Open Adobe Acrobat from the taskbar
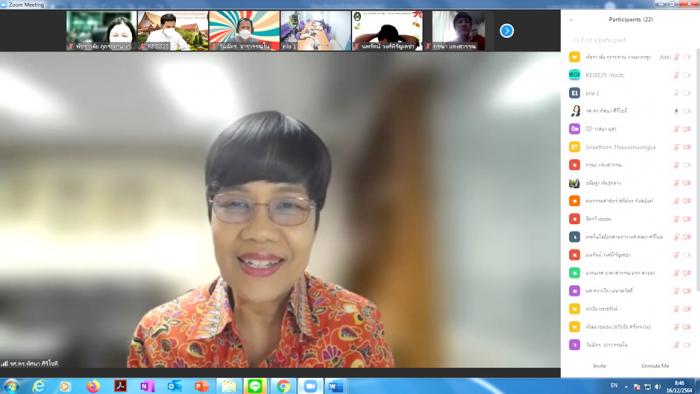Screen dimensions: 700x394 [120, 386]
